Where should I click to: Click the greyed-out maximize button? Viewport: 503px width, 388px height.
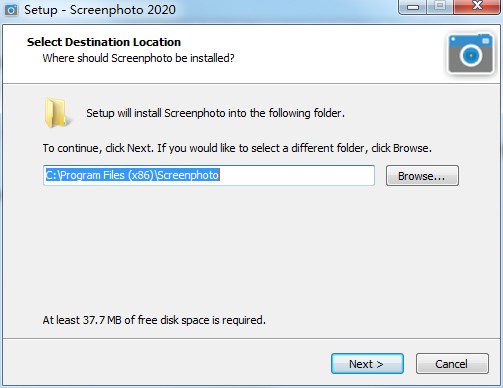click(440, 6)
